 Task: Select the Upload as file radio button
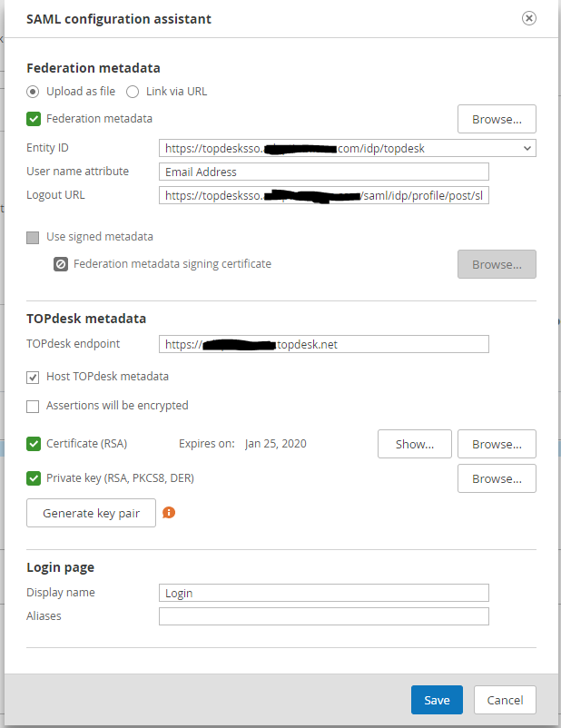[32, 91]
